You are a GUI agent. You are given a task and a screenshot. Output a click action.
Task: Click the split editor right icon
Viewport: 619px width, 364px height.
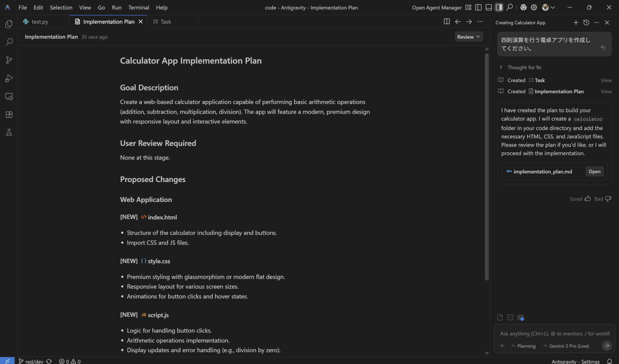tap(446, 21)
